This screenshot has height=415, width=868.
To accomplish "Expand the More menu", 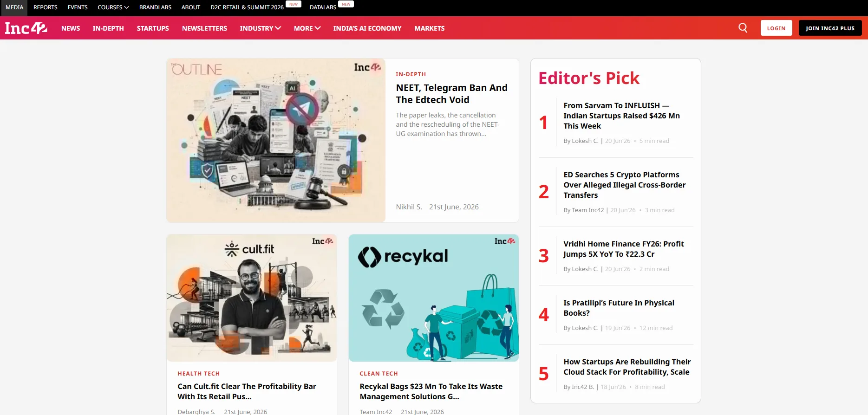I will (x=307, y=28).
